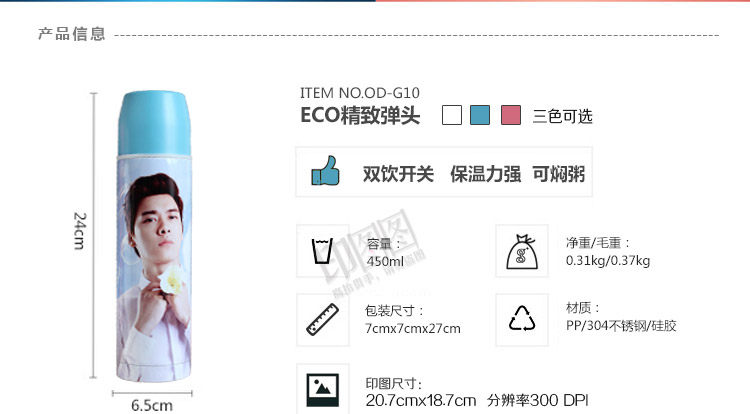Select the white color swatch
The width and height of the screenshot is (750, 414).
452,115
